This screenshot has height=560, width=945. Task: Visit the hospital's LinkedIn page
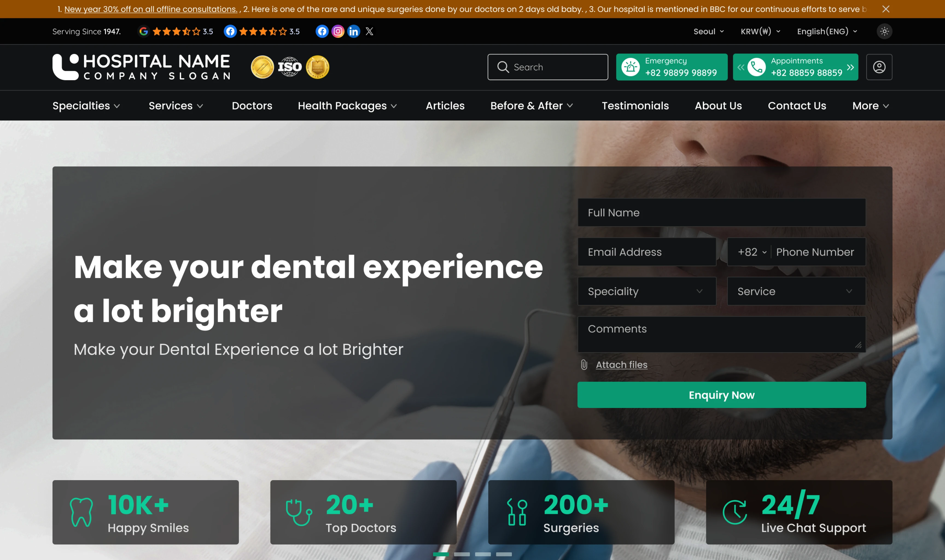[354, 31]
